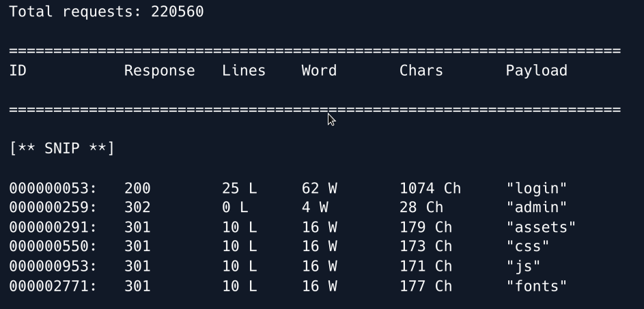Click request ID 000002771

tap(53, 286)
